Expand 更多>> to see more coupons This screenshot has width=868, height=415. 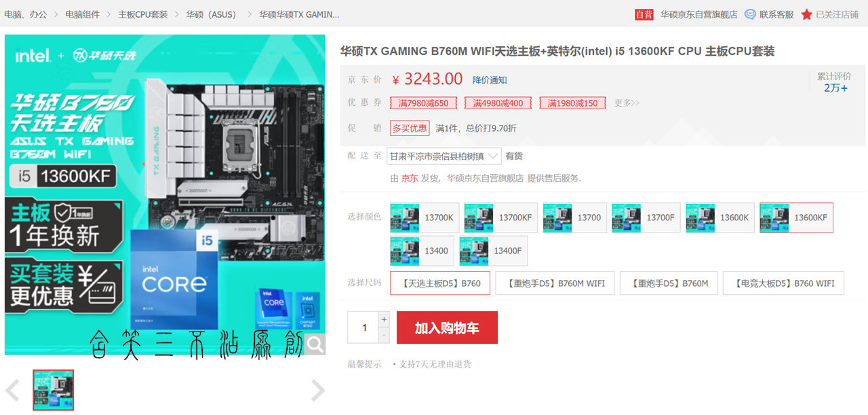pyautogui.click(x=627, y=103)
